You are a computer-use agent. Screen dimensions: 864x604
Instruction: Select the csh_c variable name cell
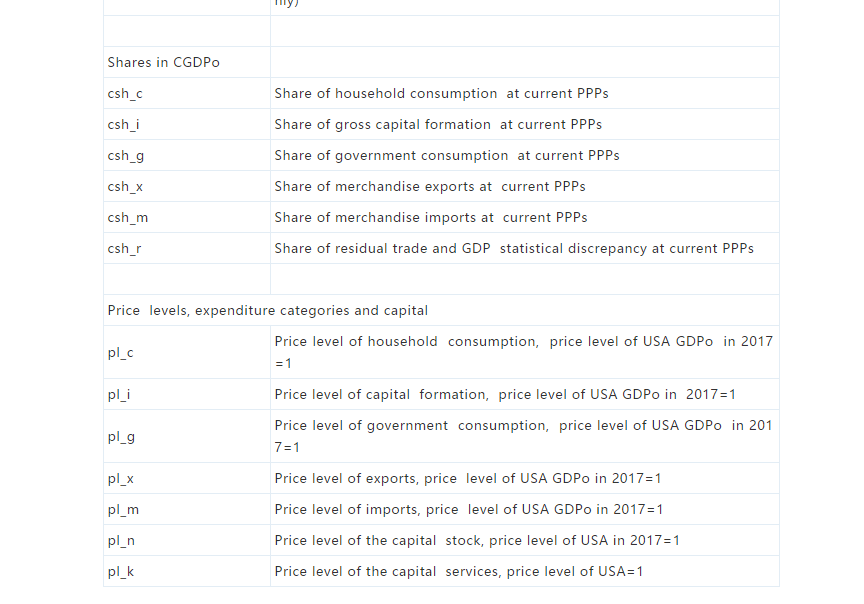click(126, 93)
